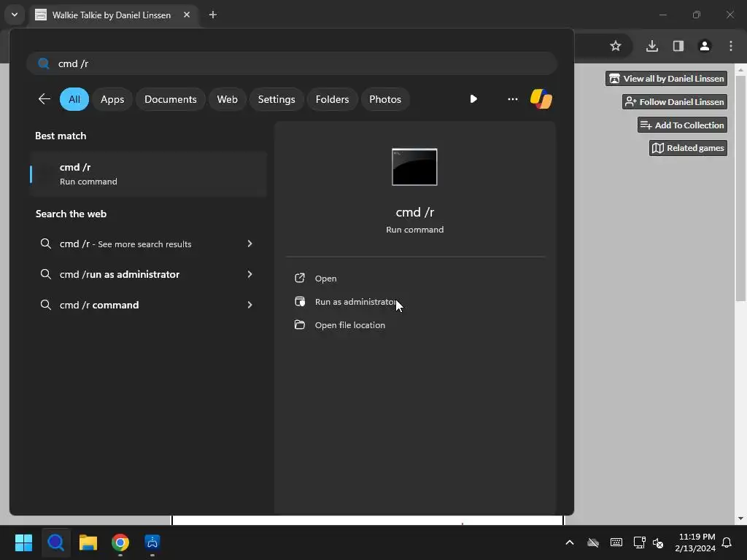The height and width of the screenshot is (560, 747).
Task: Click the network display tray icon
Action: [639, 542]
